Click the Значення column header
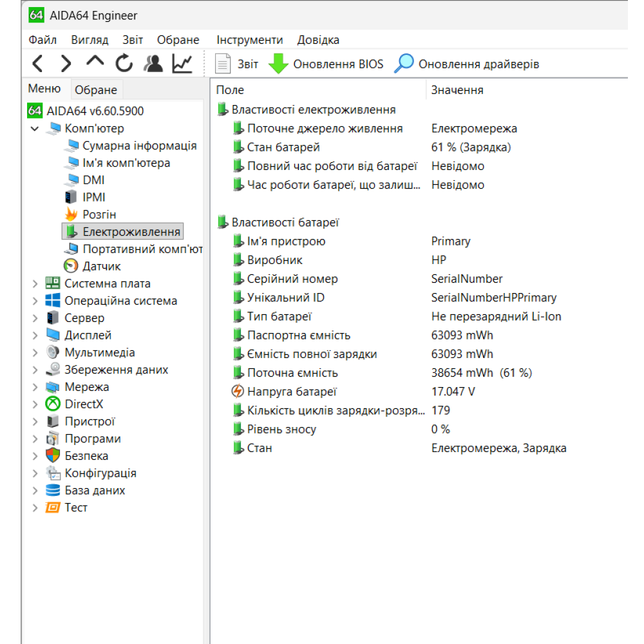Screen dimensions: 644x644 tap(457, 90)
